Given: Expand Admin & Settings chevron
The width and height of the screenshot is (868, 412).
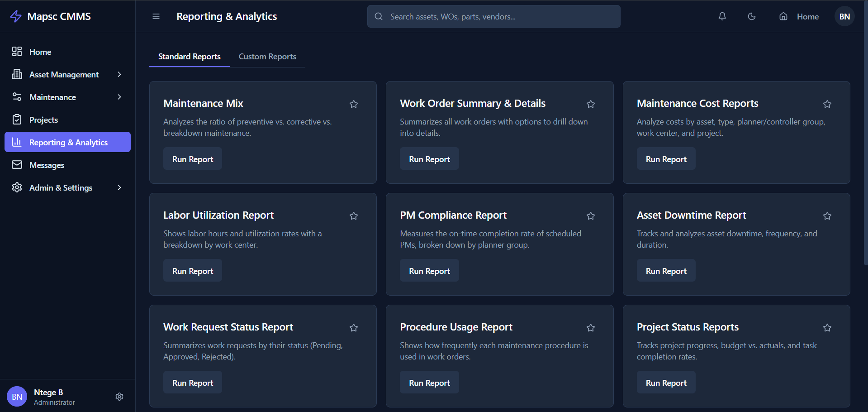Looking at the screenshot, I should tap(119, 187).
